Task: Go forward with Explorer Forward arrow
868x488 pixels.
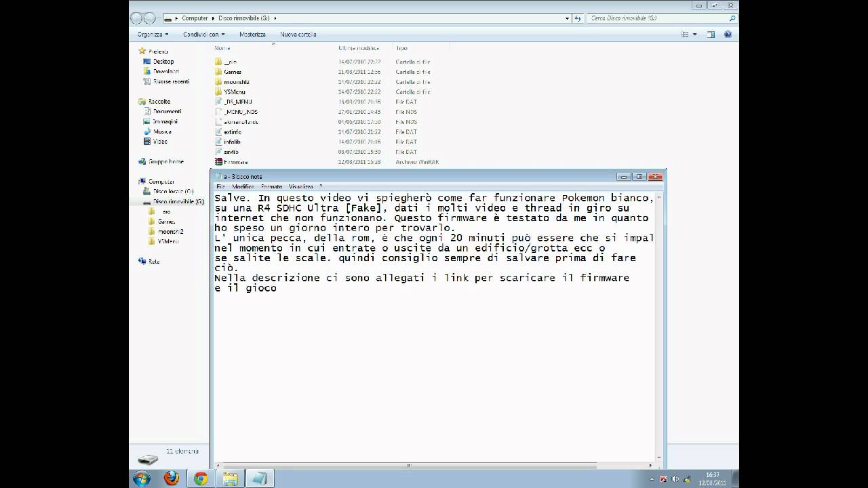Action: click(x=151, y=18)
